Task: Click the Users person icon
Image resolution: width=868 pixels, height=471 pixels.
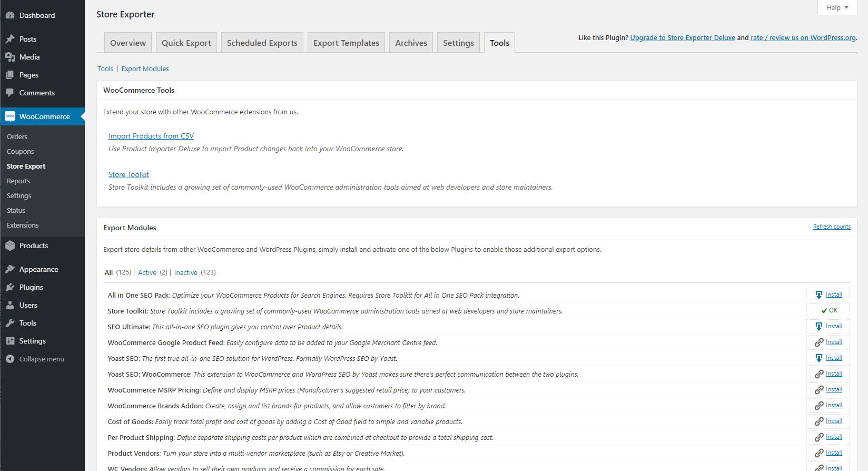Action: click(x=10, y=305)
